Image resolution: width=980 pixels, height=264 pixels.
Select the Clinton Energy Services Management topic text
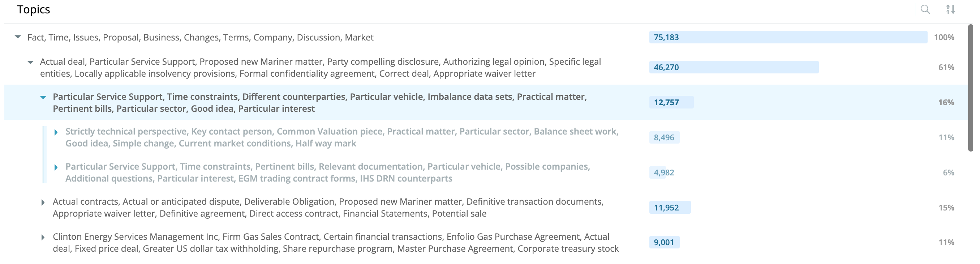336,243
